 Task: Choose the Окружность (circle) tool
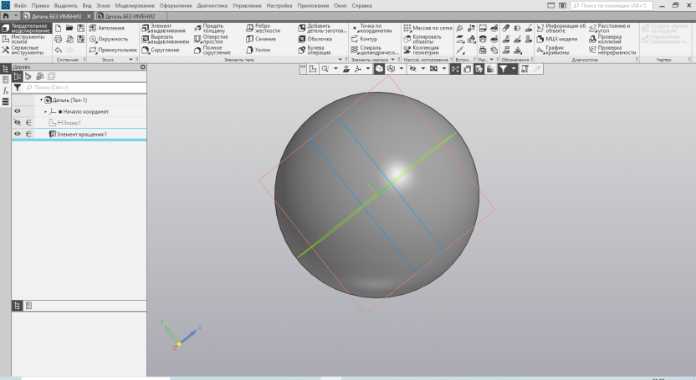tap(108, 39)
